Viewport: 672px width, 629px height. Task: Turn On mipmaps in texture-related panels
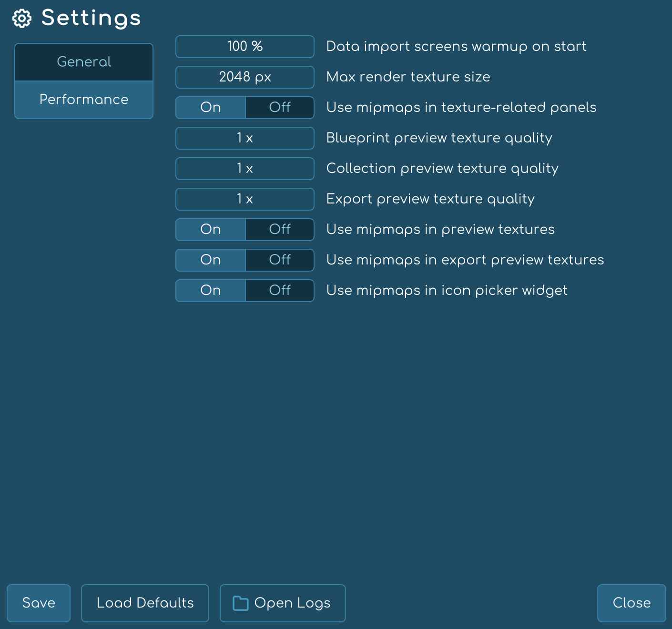pyautogui.click(x=211, y=108)
